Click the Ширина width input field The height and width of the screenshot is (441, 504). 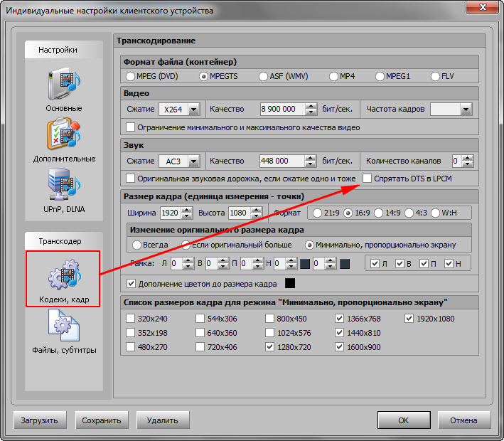pyautogui.click(x=170, y=213)
